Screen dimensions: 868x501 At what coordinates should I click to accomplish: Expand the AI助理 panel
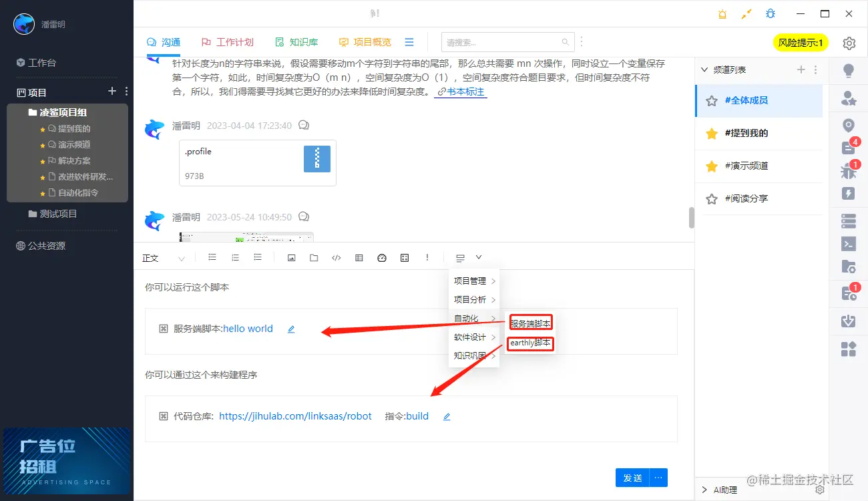(704, 490)
